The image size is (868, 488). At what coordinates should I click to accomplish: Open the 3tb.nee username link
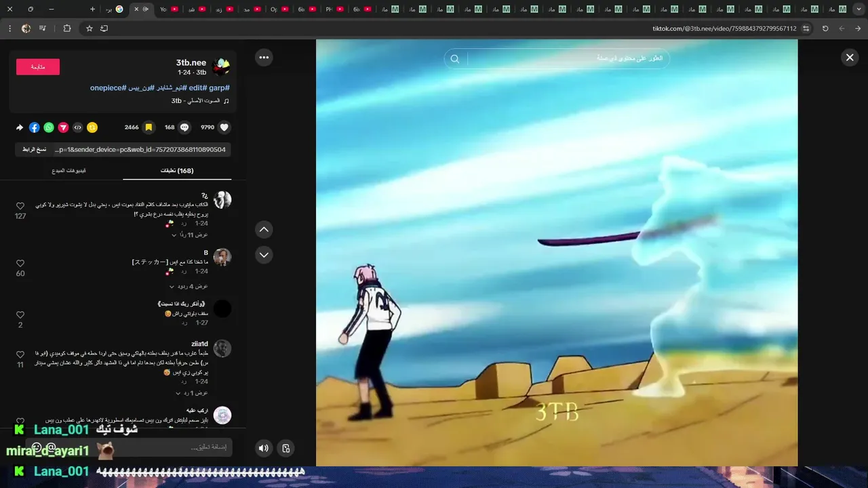tap(191, 62)
